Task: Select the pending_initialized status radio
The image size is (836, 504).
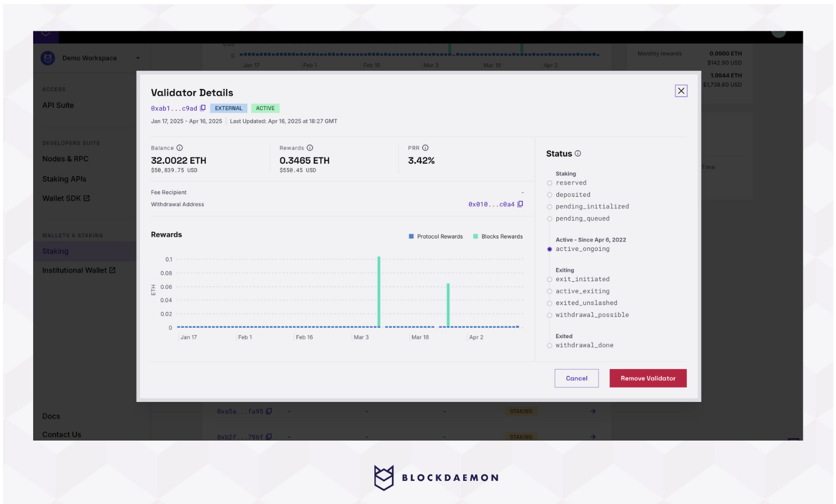Action: (550, 207)
